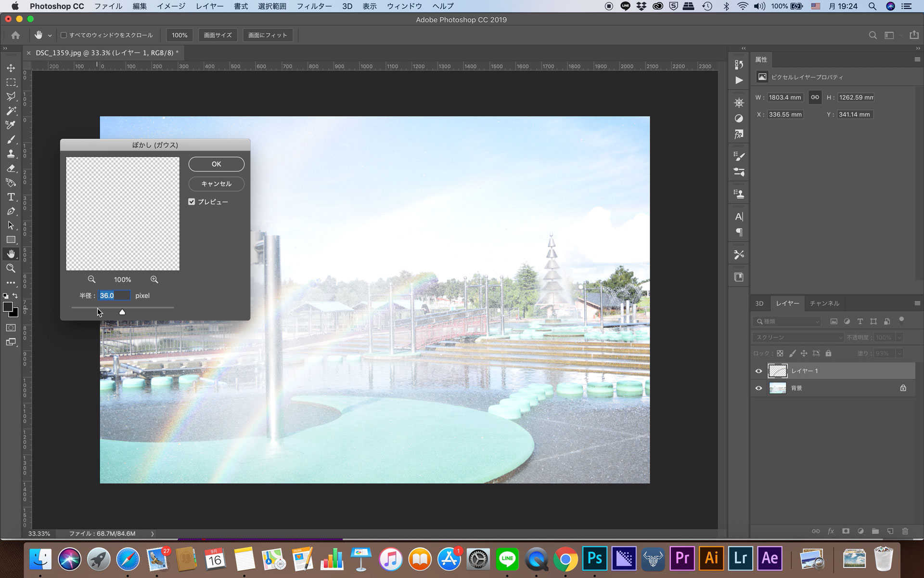Select the Lasso tool

pos(11,96)
